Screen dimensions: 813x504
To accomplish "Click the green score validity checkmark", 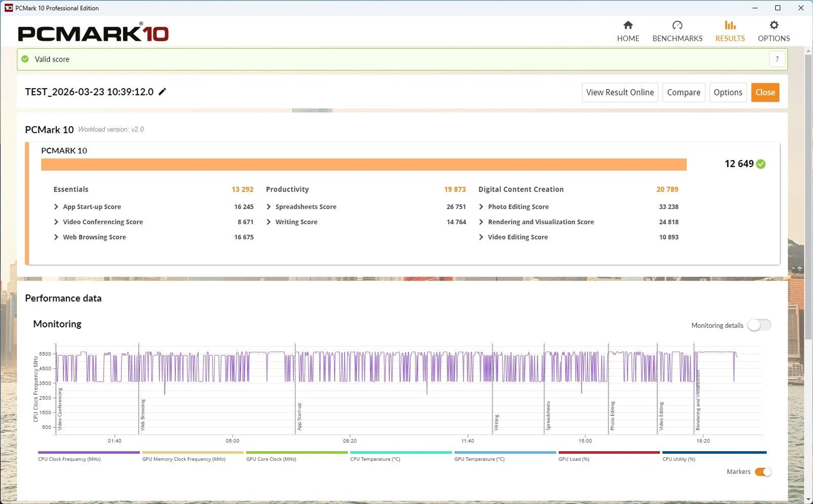I will click(761, 164).
